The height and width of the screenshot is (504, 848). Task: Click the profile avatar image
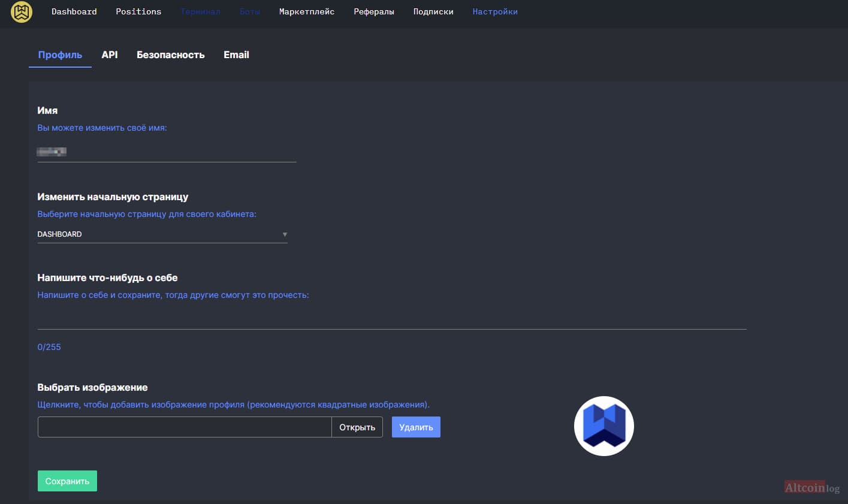point(604,426)
